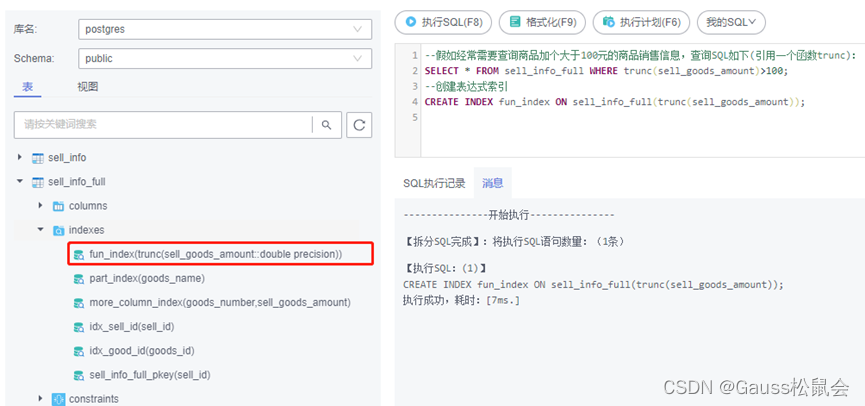
Task: Select part_index(goods_name) entry
Action: [147, 279]
